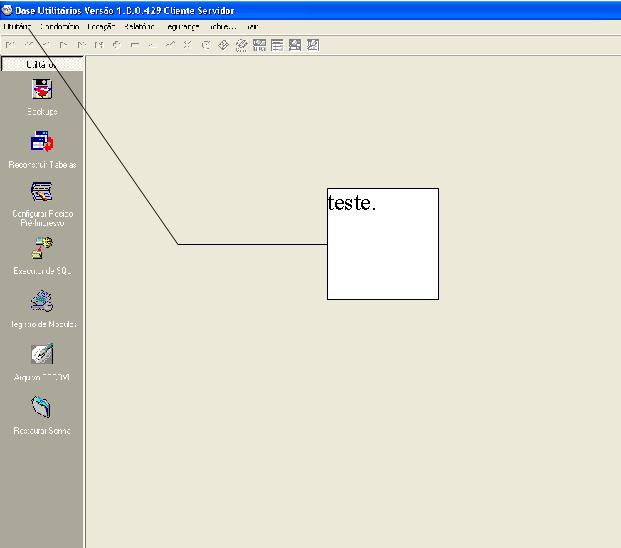Select the Arquivo icon with the pen
Screen dimensions: 621x548
[42, 354]
